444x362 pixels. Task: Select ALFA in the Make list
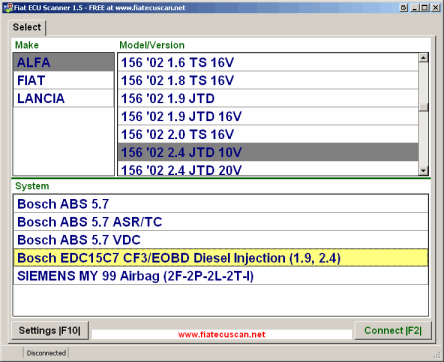(x=63, y=62)
